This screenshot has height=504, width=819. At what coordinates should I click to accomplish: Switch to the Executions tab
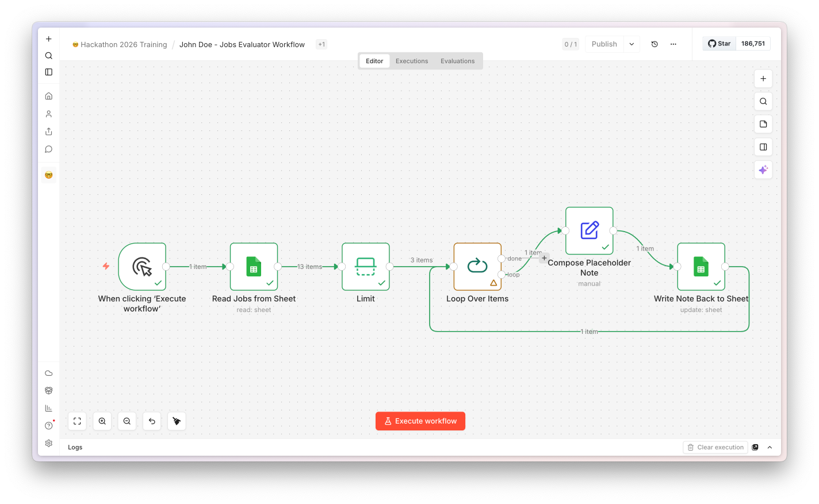click(412, 61)
